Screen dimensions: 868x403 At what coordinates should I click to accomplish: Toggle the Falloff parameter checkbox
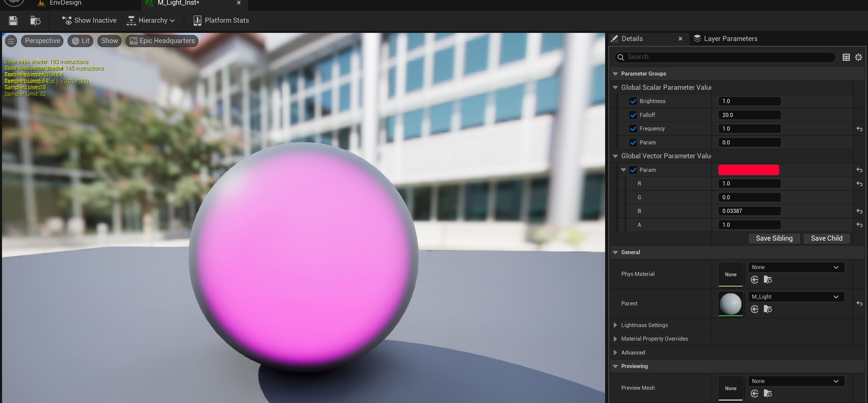point(633,115)
